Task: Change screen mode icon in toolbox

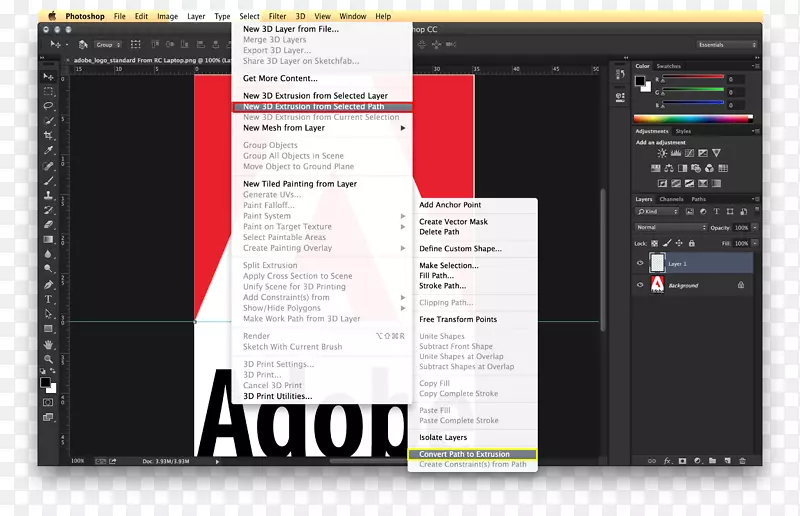Action: pos(48,417)
